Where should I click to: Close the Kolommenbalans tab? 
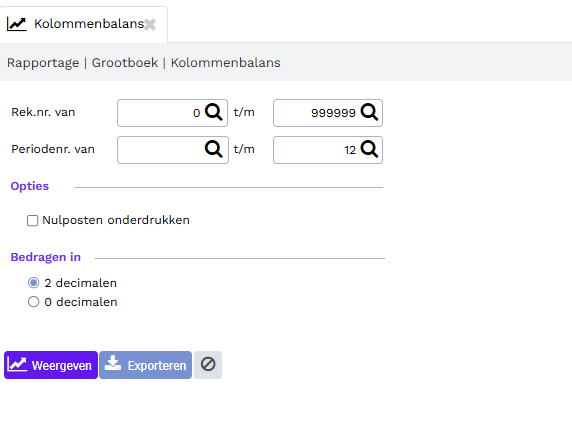click(150, 24)
